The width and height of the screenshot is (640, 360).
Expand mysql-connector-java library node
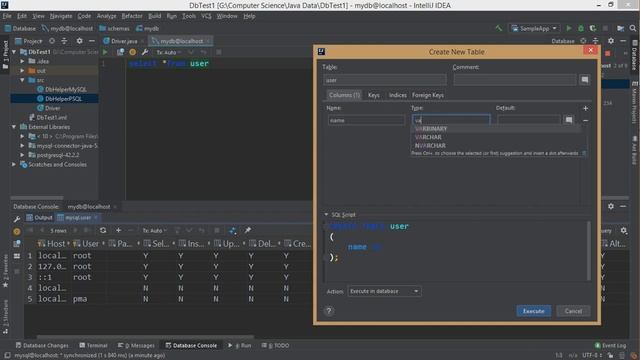click(x=22, y=146)
